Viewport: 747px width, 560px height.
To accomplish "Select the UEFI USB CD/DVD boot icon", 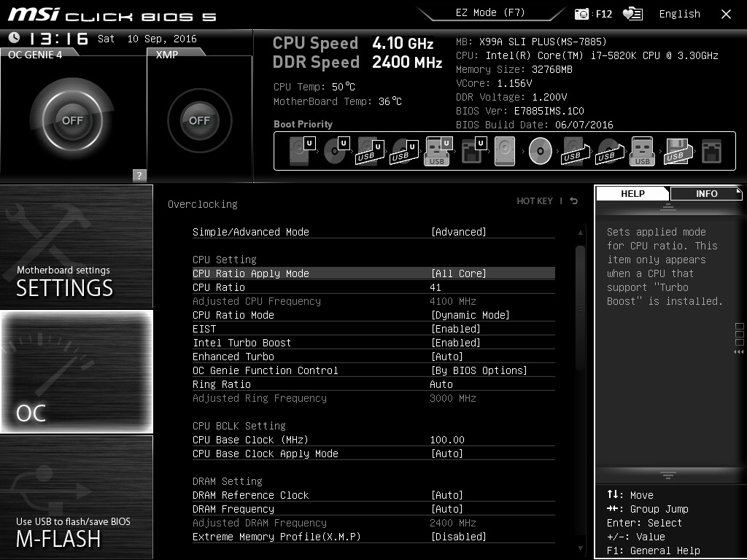I will click(404, 152).
